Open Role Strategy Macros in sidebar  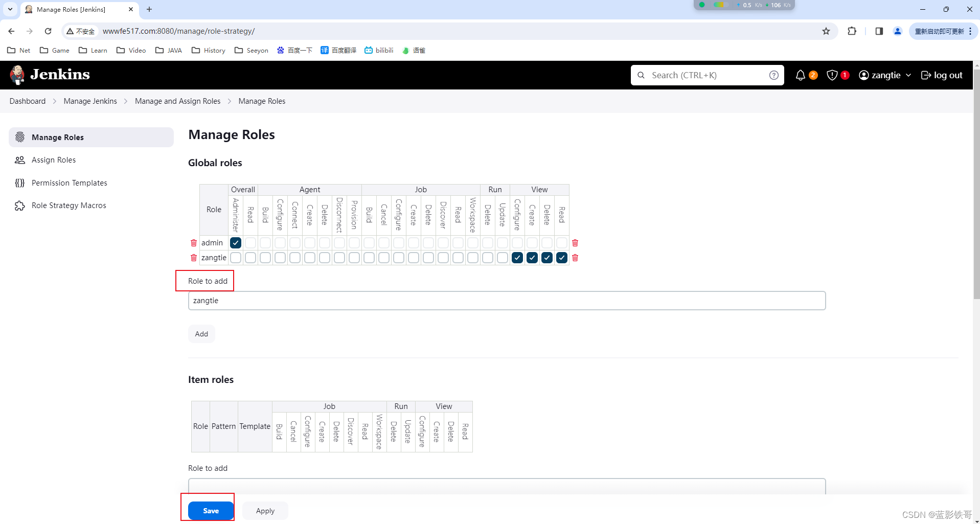pos(69,206)
